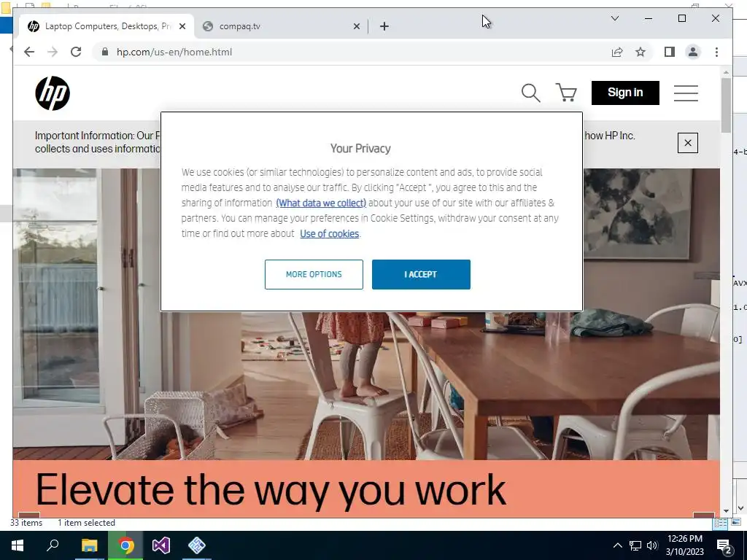Click the MORE OPTIONS button
Viewport: 747px width, 560px height.
click(x=314, y=274)
